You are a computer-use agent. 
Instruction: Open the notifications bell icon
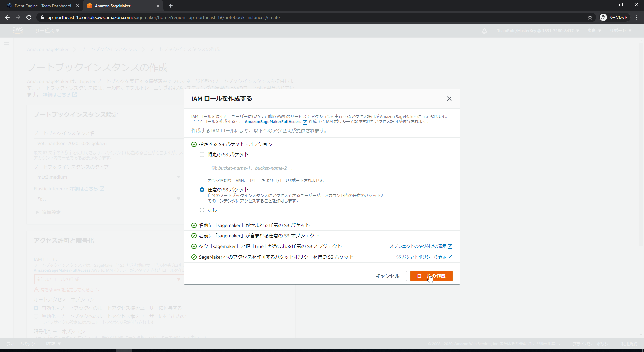pyautogui.click(x=484, y=31)
